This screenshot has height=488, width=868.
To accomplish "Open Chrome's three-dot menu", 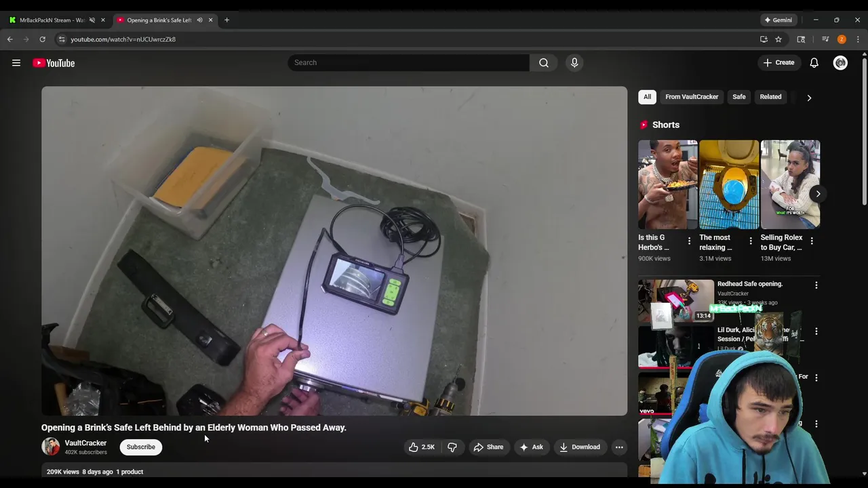I will click(x=858, y=39).
